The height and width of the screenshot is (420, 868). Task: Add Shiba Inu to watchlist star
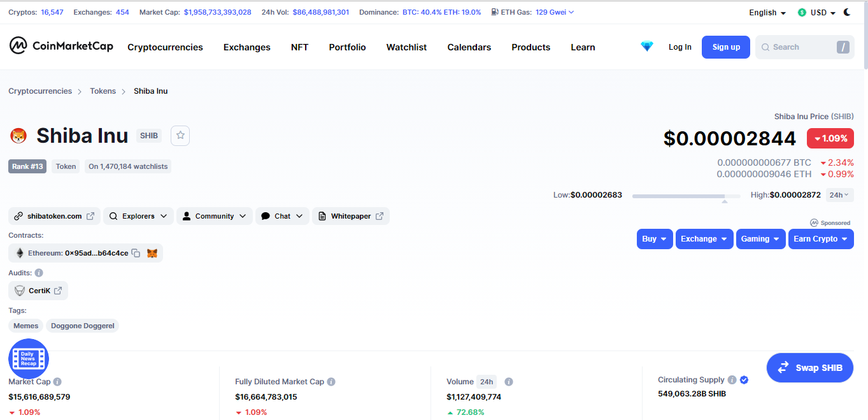180,135
